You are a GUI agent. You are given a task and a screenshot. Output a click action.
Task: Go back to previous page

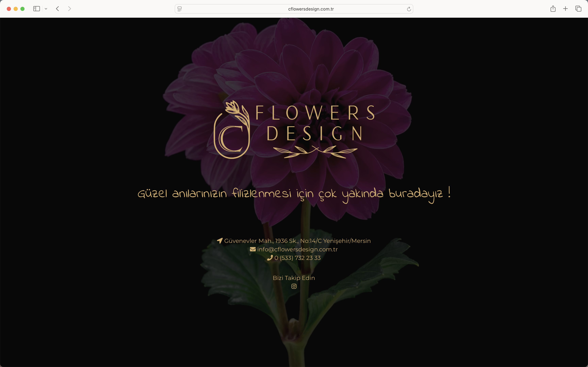coord(58,9)
